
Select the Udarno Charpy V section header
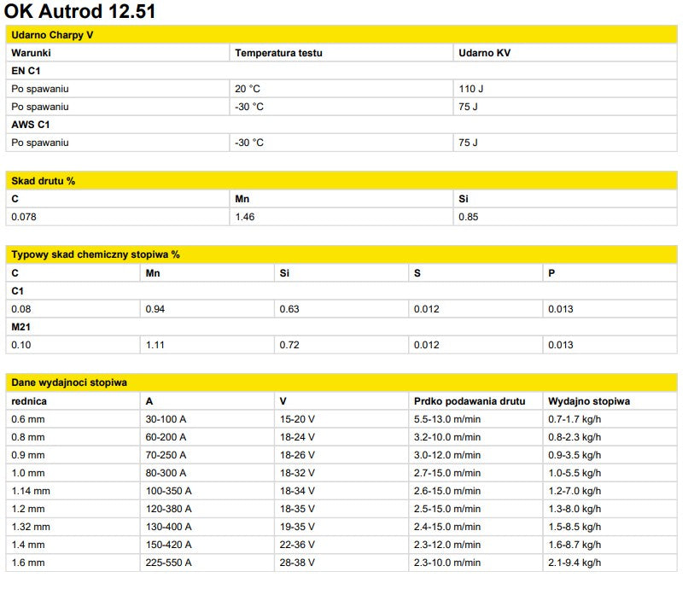click(x=53, y=35)
